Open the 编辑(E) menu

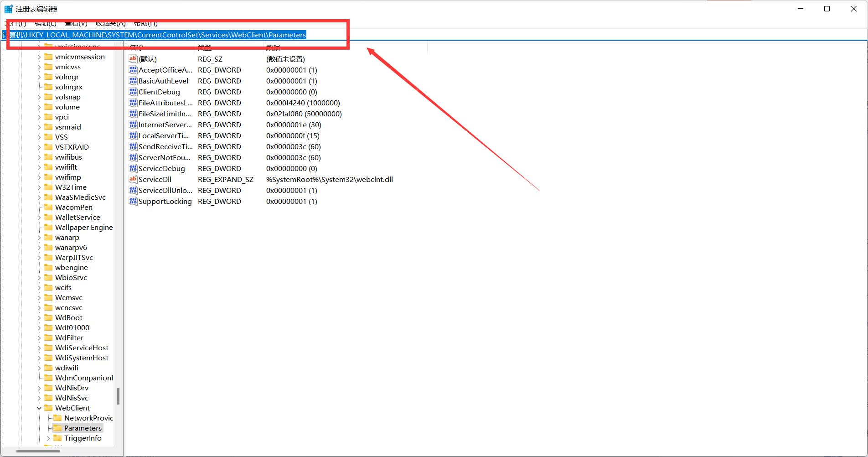click(46, 23)
